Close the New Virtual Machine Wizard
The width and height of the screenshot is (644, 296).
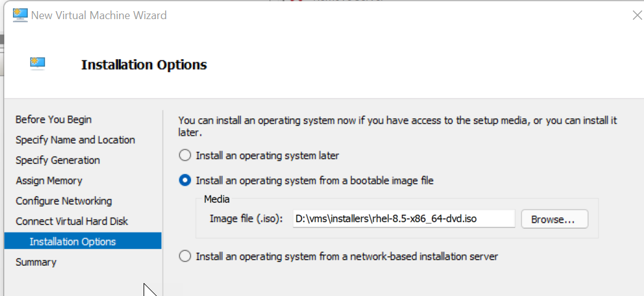(x=637, y=15)
